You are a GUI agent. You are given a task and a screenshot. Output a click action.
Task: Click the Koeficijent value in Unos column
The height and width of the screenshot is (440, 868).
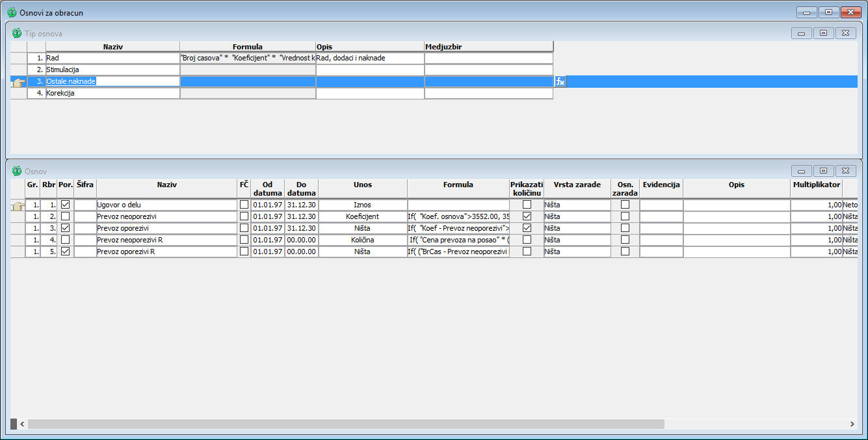pyautogui.click(x=363, y=216)
